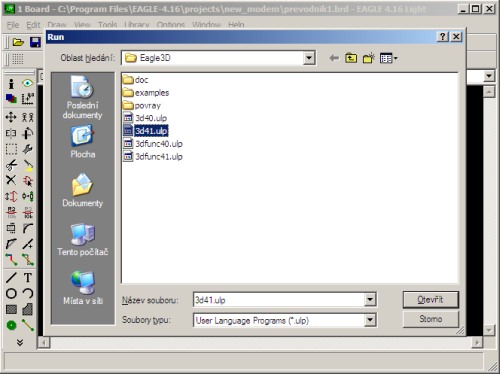Select the Info tool in EAGLE toolbar
Image resolution: width=500 pixels, height=374 pixels.
(x=11, y=83)
